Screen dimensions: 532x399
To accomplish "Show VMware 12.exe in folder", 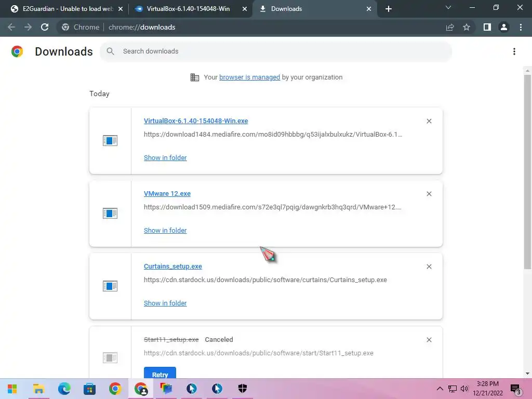I will tap(165, 230).
